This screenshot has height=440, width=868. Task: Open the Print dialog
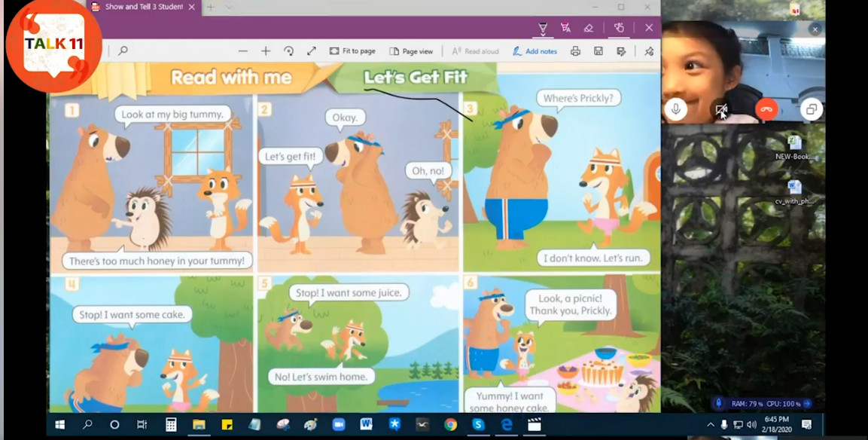tap(574, 50)
